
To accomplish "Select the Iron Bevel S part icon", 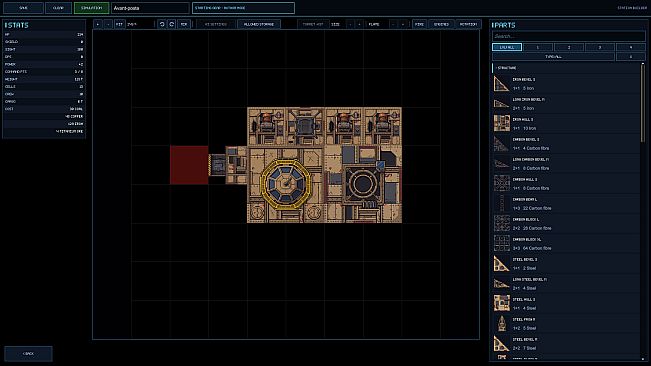I will [x=502, y=83].
